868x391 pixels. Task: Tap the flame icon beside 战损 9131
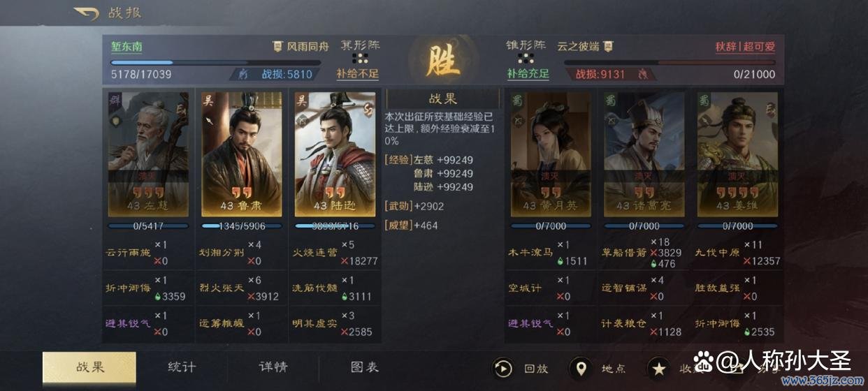pos(642,73)
